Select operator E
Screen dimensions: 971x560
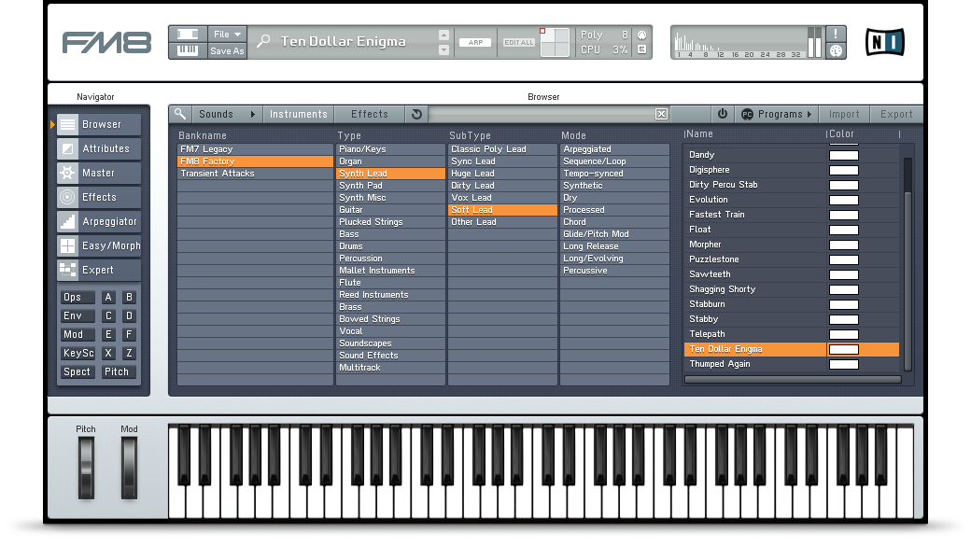click(108, 334)
